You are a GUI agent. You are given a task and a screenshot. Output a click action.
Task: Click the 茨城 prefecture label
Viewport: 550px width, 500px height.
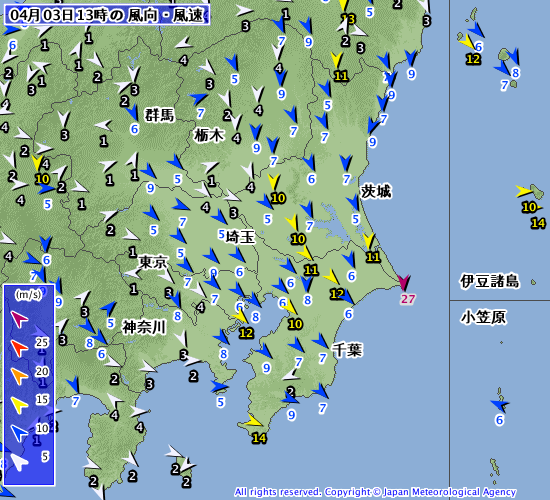[x=376, y=192]
